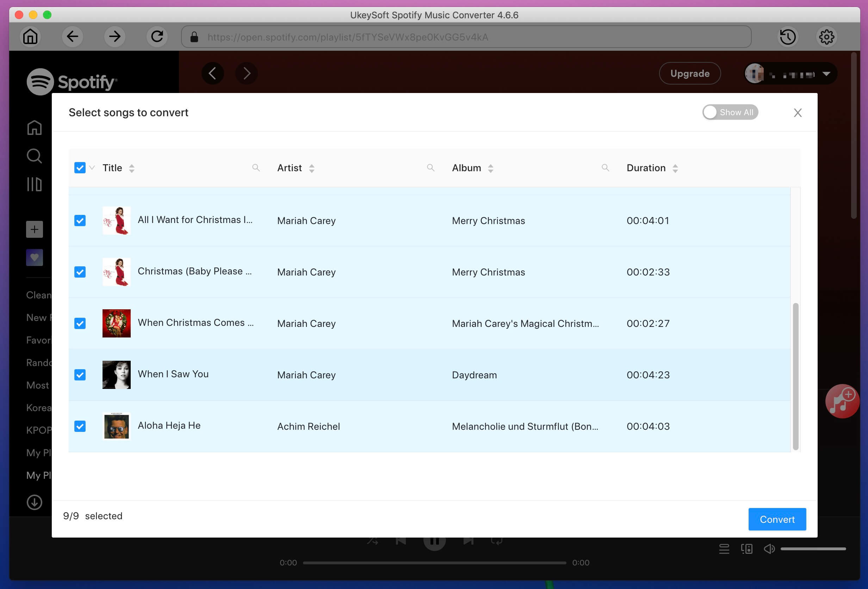Click Christmas (Baby Please album art
This screenshot has height=589, width=868.
tap(117, 272)
